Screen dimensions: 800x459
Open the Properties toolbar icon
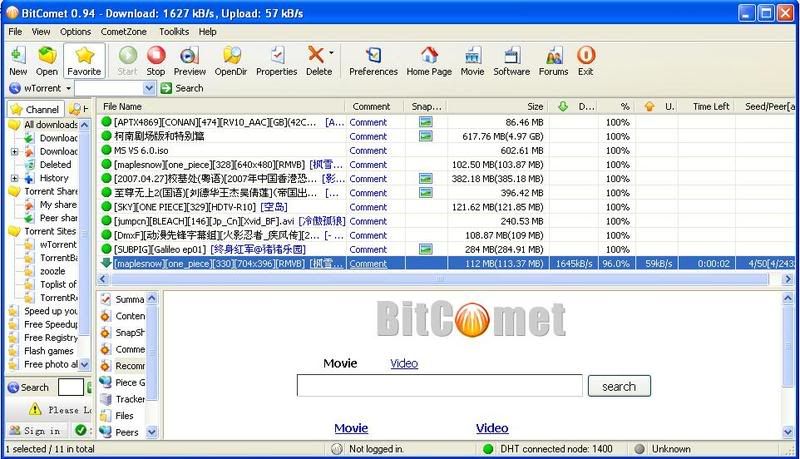(x=277, y=55)
